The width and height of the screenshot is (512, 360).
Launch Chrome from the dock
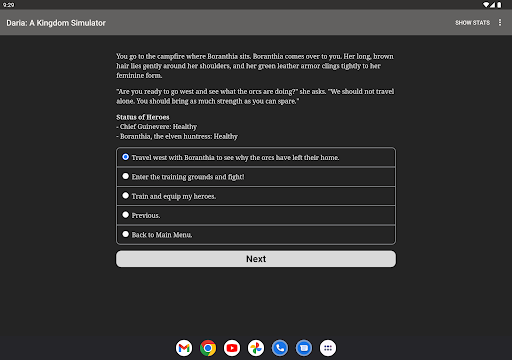pyautogui.click(x=208, y=348)
